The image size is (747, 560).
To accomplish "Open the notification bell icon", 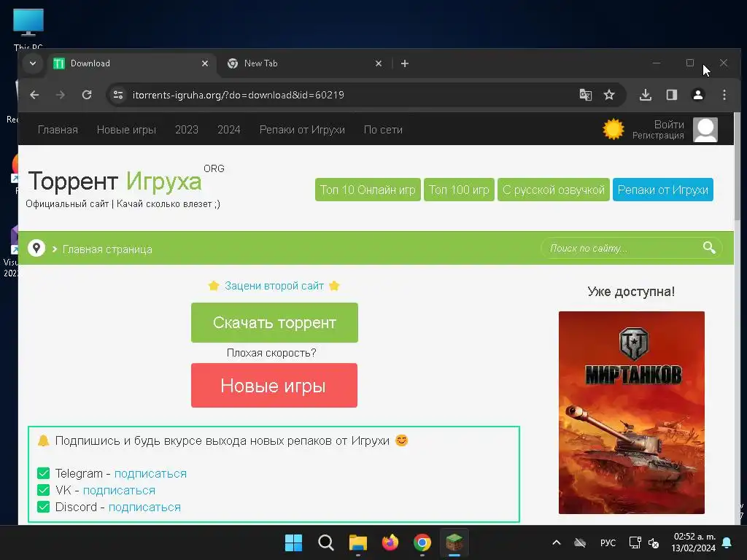I will 727,542.
